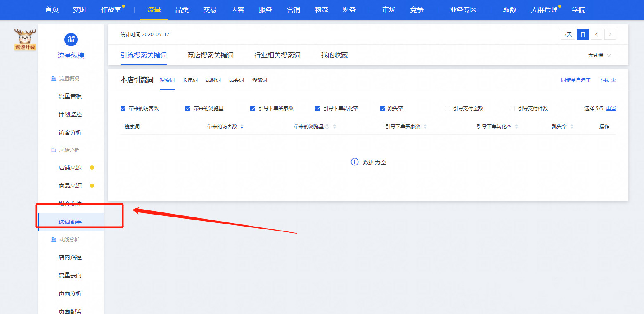Screen dimensions: 644x314
Task: Uncheck 带来的浏览量 metric
Action: click(188, 108)
